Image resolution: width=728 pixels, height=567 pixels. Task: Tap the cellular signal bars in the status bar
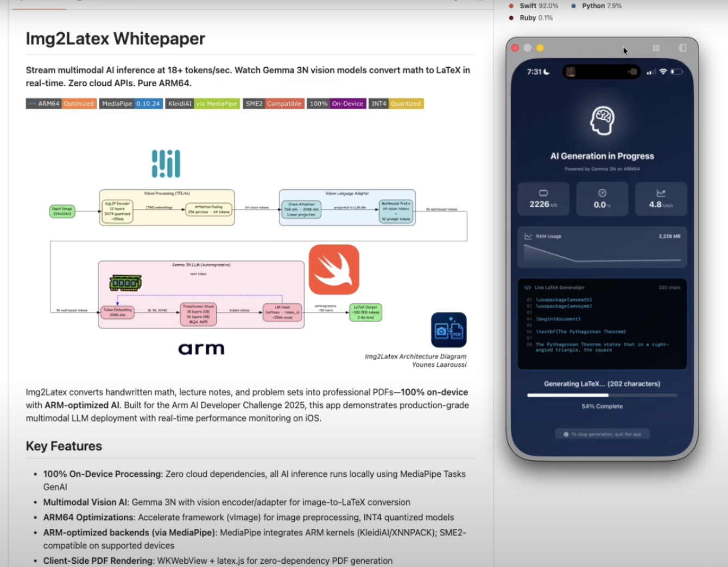coord(651,72)
